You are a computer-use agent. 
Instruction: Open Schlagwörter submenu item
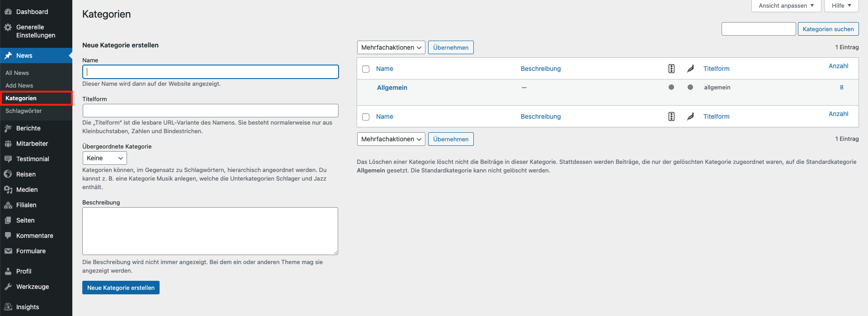[24, 111]
